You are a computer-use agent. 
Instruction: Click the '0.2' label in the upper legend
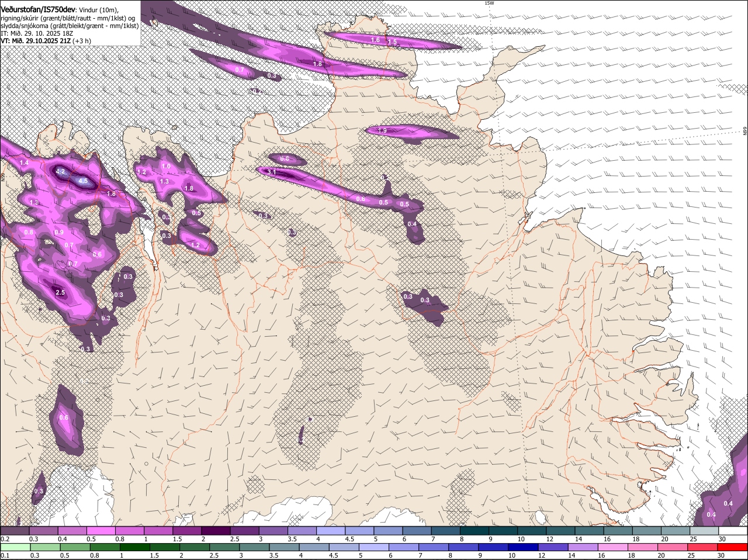(x=5, y=539)
